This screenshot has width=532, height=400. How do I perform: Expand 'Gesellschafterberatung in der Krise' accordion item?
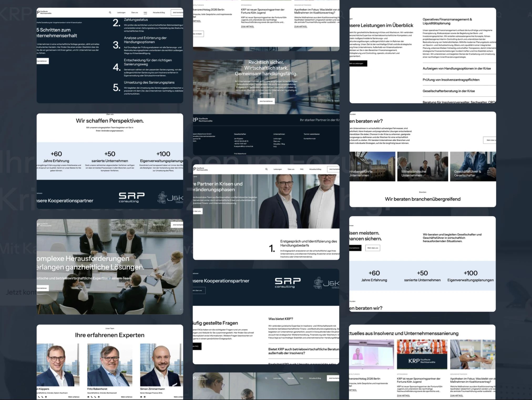(449, 91)
